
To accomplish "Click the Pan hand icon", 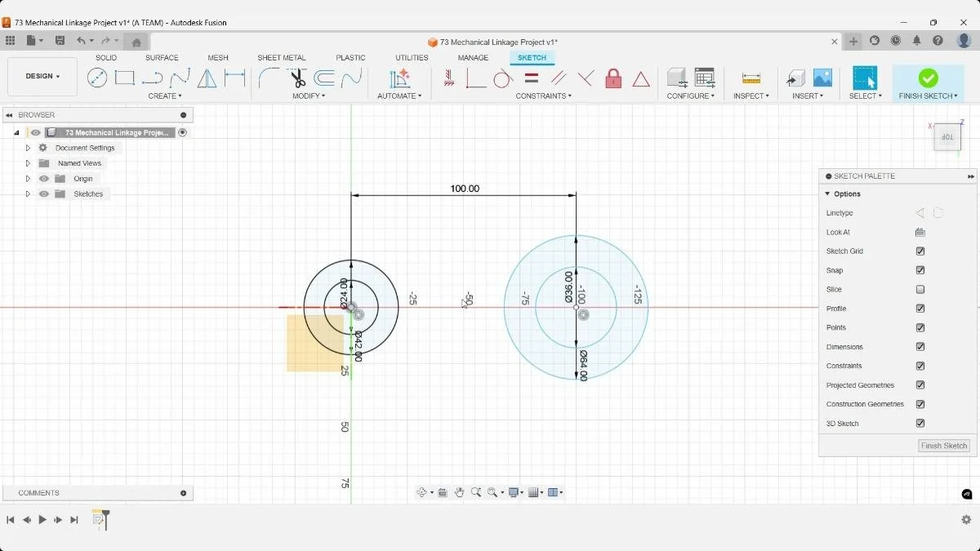I will point(459,492).
